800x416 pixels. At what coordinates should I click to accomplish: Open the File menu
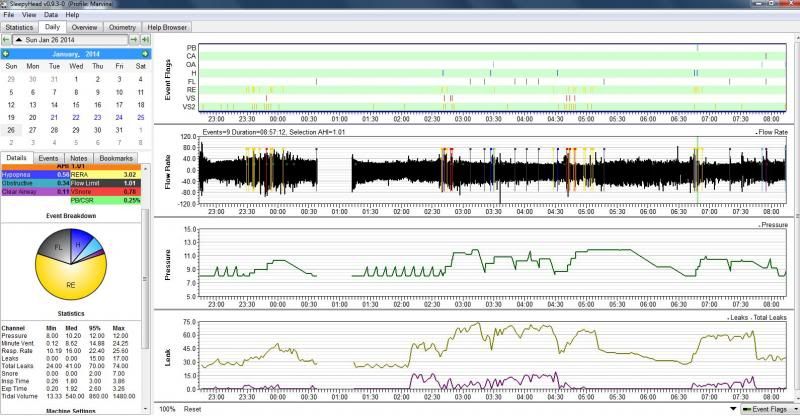coord(9,15)
